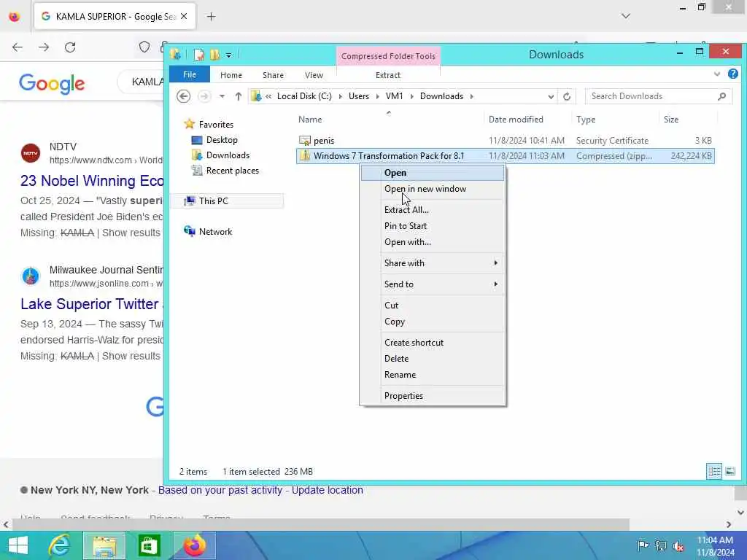Click Update location link in Firefox
This screenshot has height=560, width=747.
coord(328,490)
